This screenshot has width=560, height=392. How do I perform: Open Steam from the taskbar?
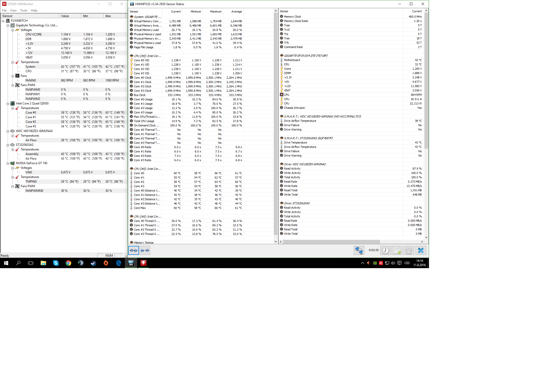coord(93,263)
